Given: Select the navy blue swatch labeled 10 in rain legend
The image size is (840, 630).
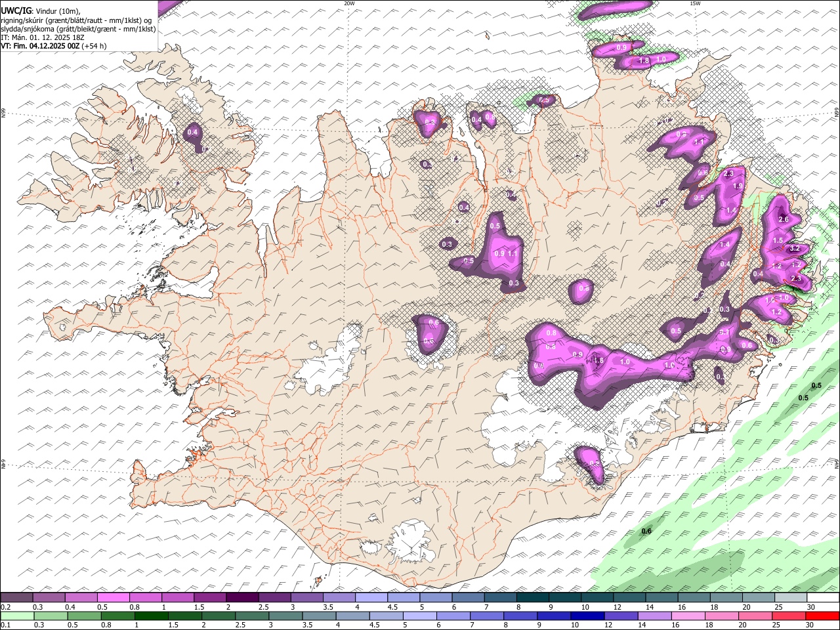Looking at the screenshot, I should [x=587, y=616].
